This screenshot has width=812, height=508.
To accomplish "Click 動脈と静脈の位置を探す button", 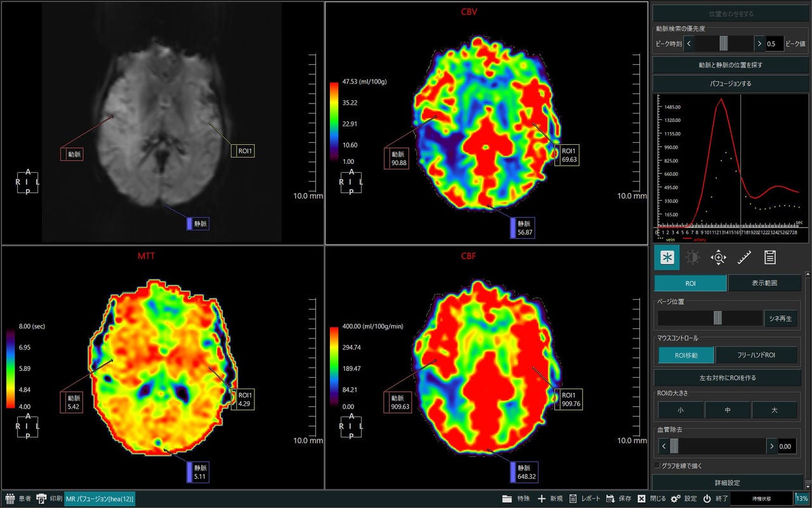I will tap(731, 65).
